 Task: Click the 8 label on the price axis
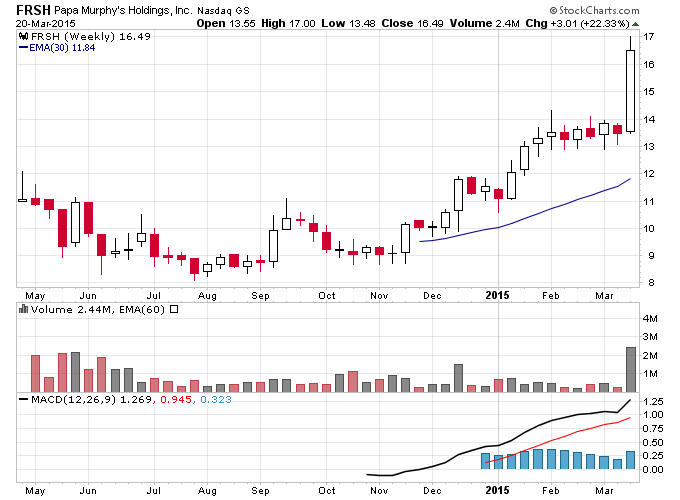pos(651,283)
